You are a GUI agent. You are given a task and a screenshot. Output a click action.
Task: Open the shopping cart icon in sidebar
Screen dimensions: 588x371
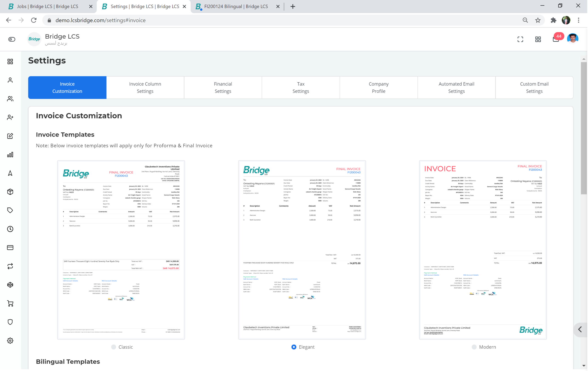tap(10, 303)
